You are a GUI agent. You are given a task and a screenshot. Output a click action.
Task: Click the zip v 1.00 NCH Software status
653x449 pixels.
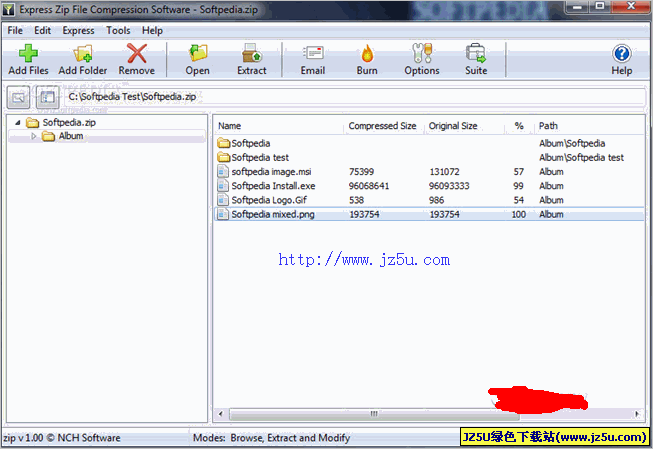(x=62, y=438)
